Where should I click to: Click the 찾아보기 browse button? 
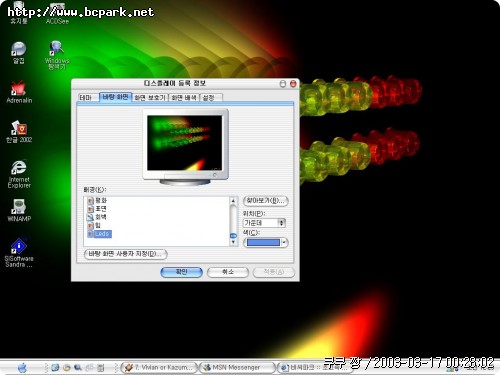pos(266,201)
